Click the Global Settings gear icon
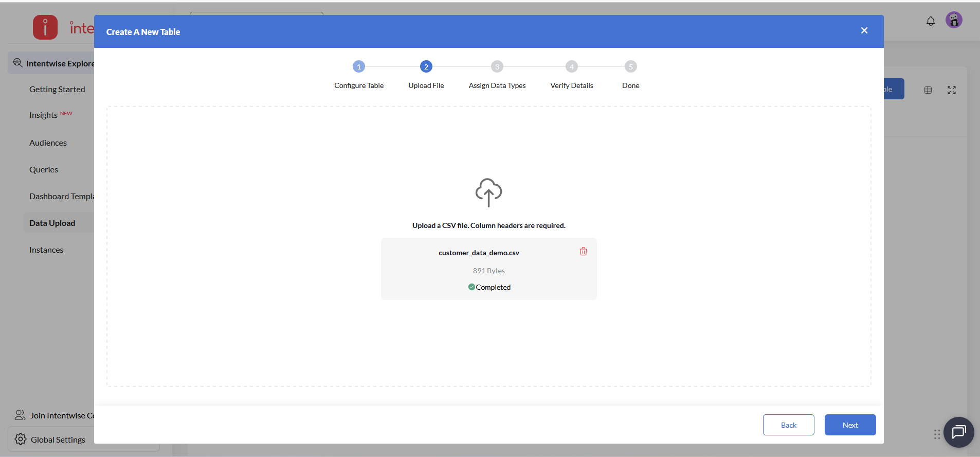Screen dimensions: 980x457 [x=21, y=439]
